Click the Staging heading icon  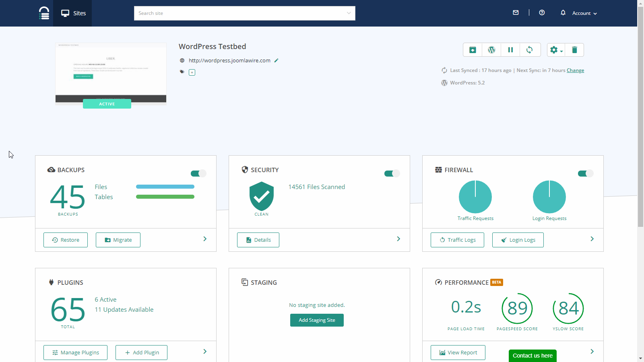tap(245, 282)
